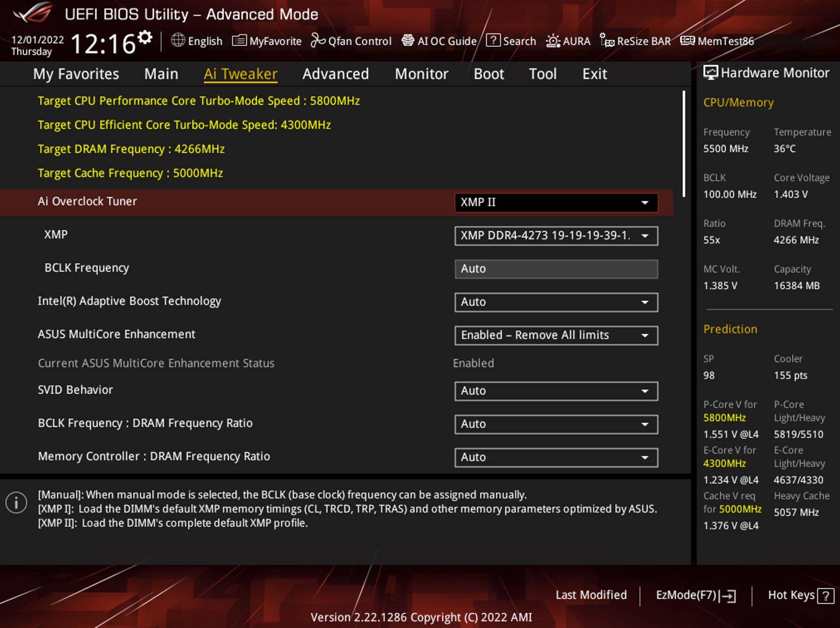
Task: Click the English language selector icon
Action: [177, 41]
